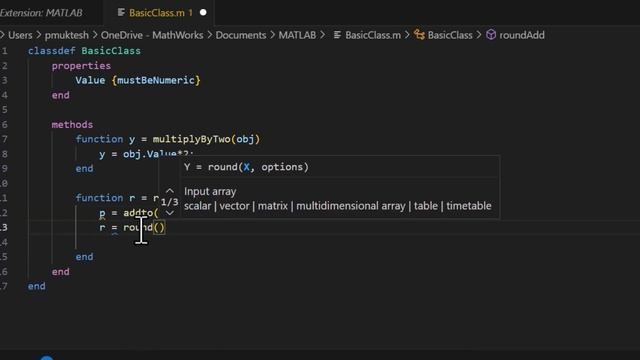Open OneDrive - MathWorks breadcrumb segment
This screenshot has height=360, width=640.
pyautogui.click(x=152, y=35)
